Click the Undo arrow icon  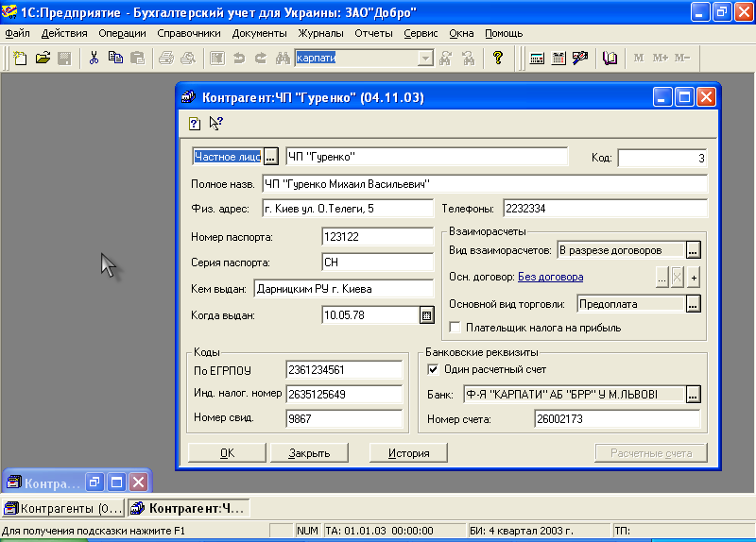[239, 59]
